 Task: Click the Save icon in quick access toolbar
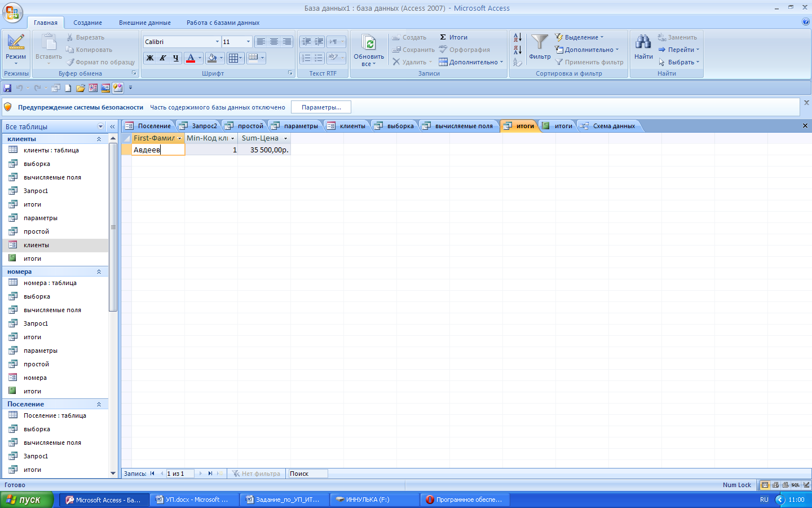coord(7,88)
